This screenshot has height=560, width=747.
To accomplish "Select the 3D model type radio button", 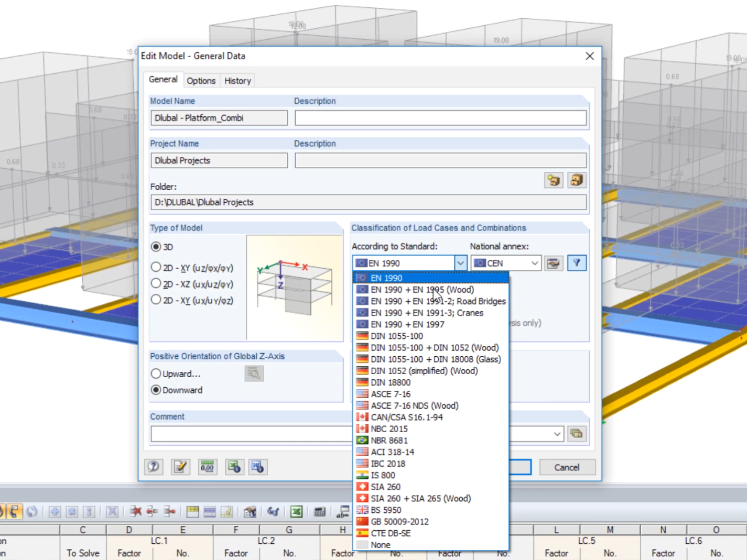I will point(156,247).
